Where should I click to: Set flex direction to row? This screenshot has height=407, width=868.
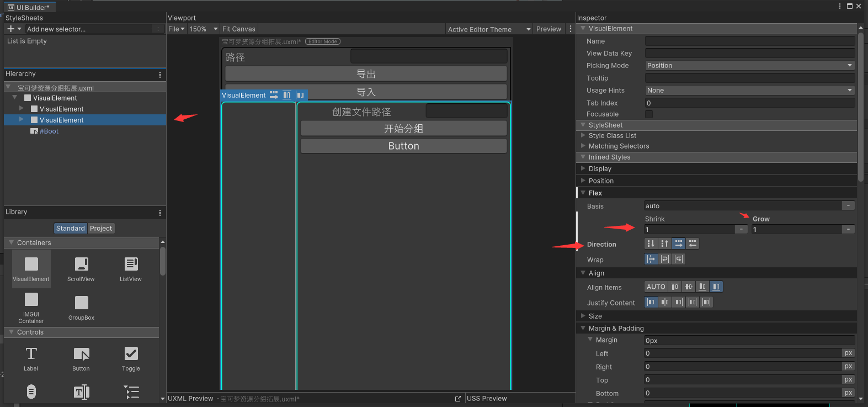coord(679,244)
